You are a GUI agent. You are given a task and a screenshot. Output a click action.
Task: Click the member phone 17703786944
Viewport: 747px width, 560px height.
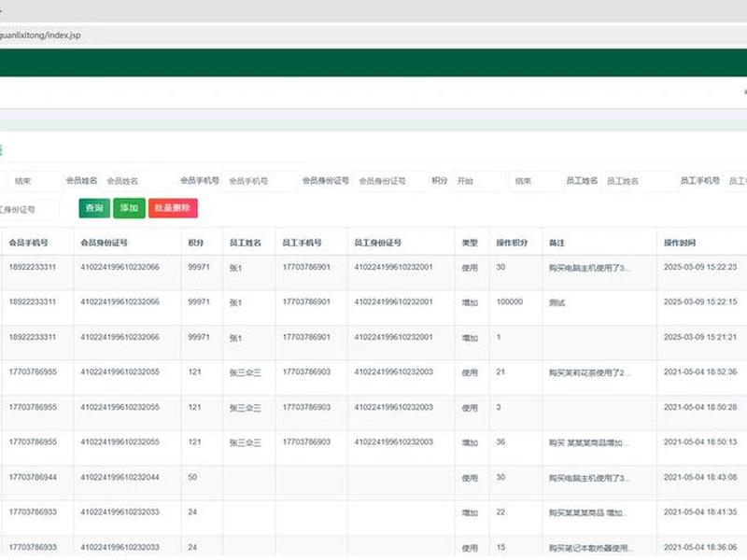(x=33, y=477)
